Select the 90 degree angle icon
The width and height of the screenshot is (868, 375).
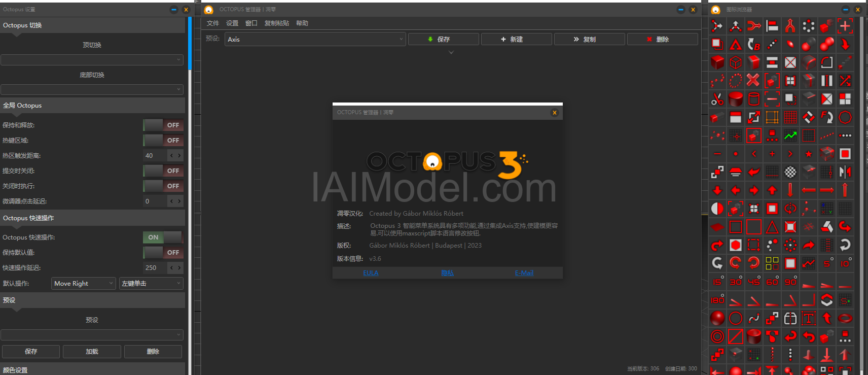point(790,282)
